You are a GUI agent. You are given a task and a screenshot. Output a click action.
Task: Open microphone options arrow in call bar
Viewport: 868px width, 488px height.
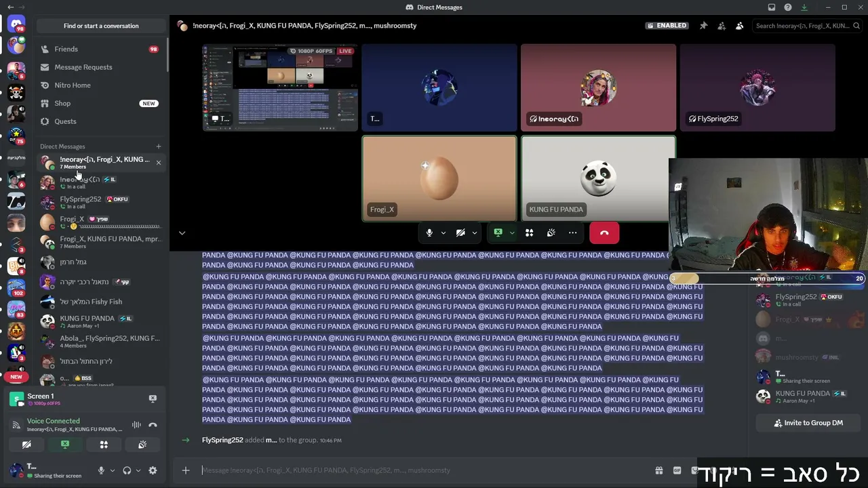click(443, 233)
